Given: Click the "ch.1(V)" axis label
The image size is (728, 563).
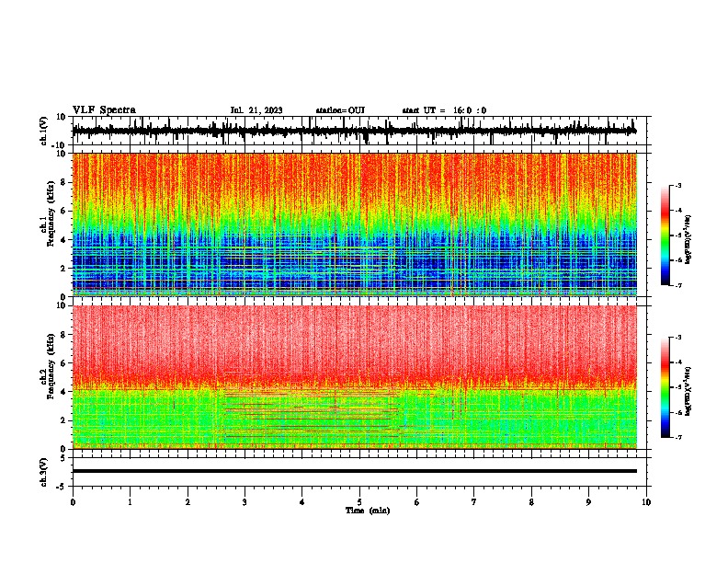Looking at the screenshot, I should point(44,131).
